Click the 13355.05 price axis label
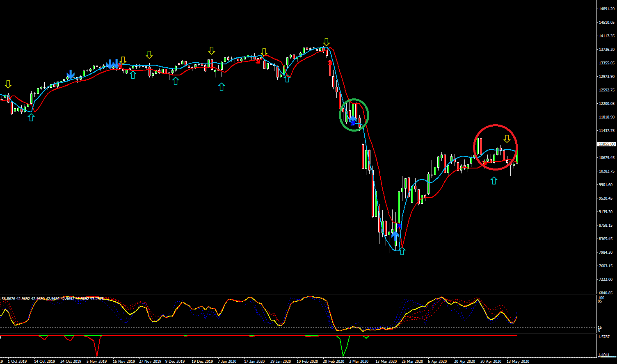 607,63
